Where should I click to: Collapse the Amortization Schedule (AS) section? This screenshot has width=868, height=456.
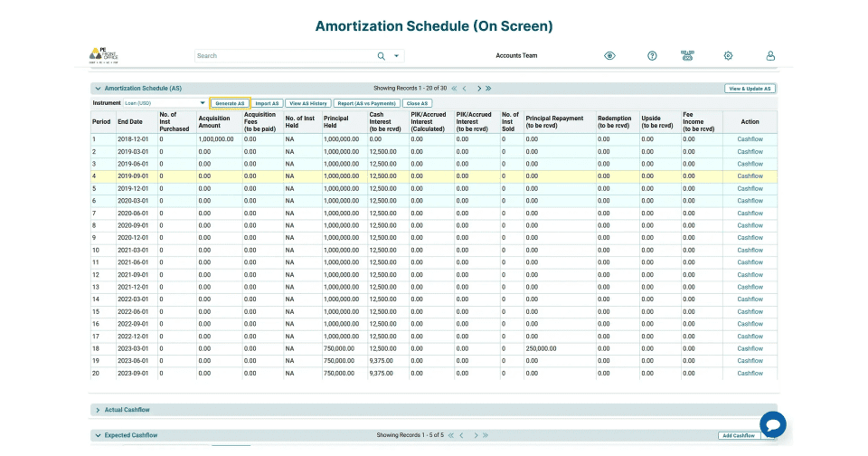98,88
